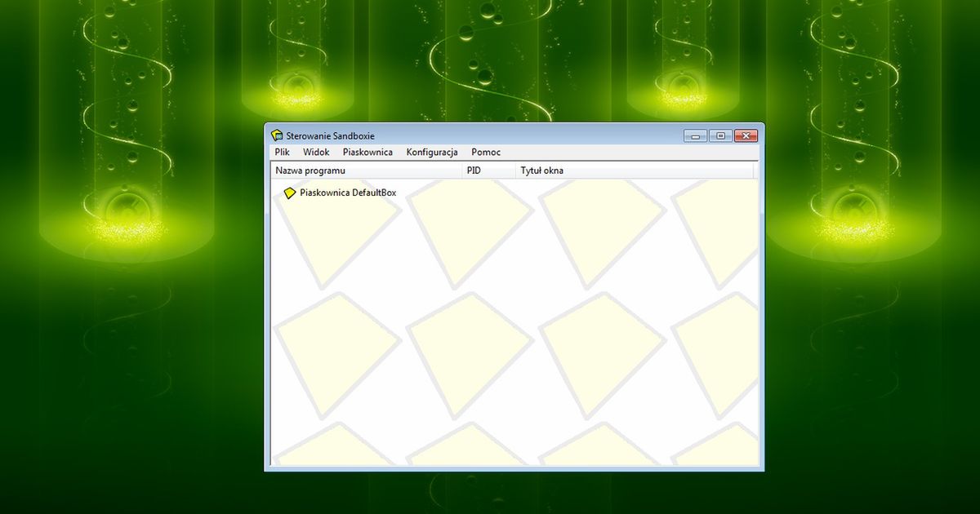Click the yellow DefaultBox sandbox icon
This screenshot has width=980, height=514.
click(x=289, y=193)
